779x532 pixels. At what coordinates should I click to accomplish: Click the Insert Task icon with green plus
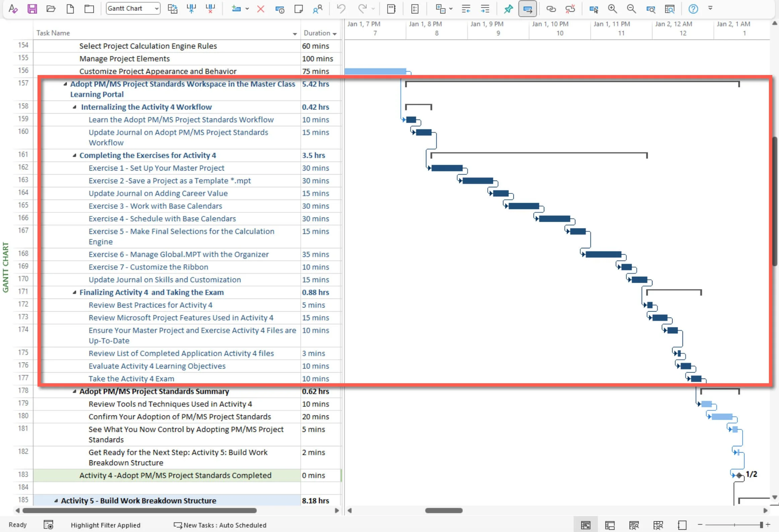coord(236,9)
